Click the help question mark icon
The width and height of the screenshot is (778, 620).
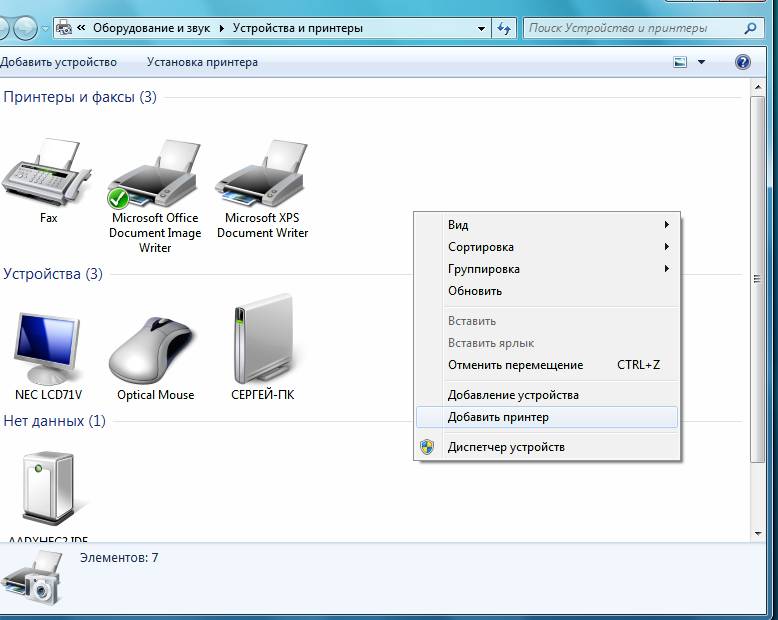coord(743,62)
